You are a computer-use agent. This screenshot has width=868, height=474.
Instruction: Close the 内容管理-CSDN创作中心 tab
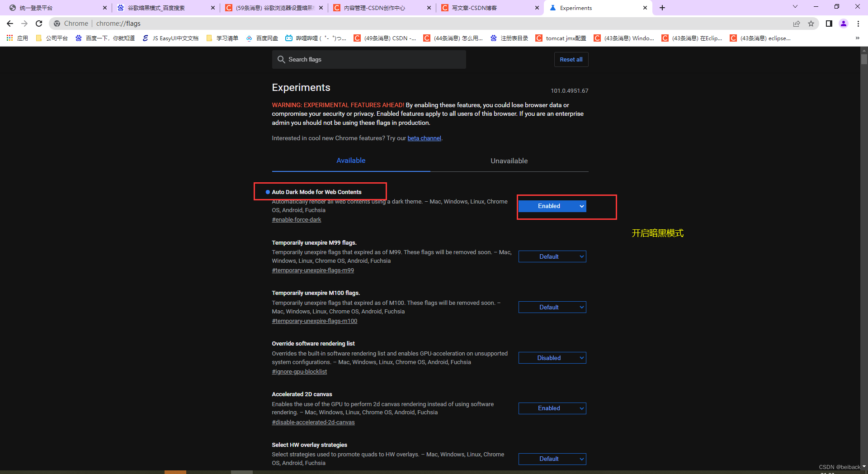coord(429,8)
